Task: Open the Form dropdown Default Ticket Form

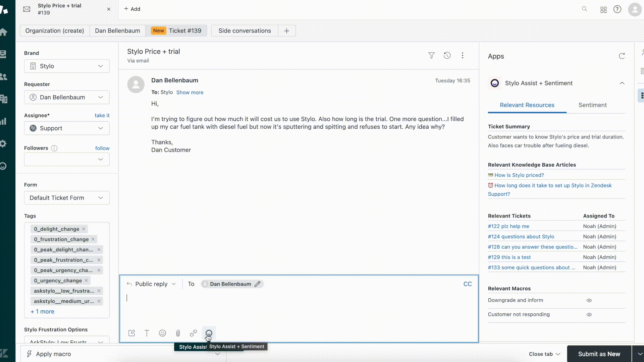Action: (x=67, y=198)
